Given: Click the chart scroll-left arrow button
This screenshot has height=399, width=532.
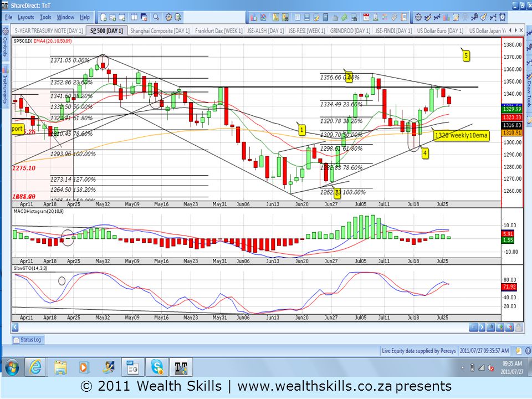Looking at the screenshot, I should [x=15, y=327].
